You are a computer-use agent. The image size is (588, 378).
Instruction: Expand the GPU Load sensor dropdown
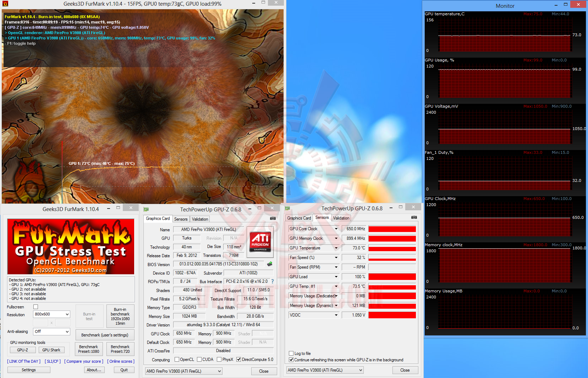[336, 277]
